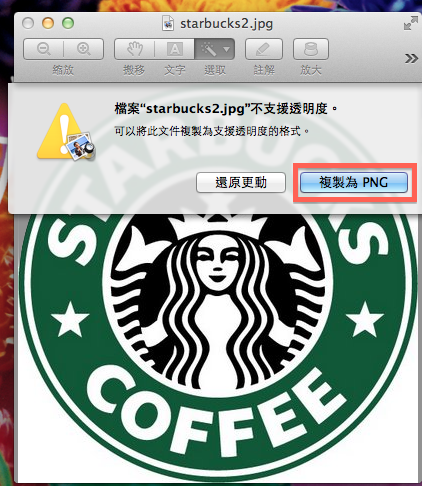422x486 pixels.
Task: Open the selection tool dropdown arrow
Action: point(227,49)
